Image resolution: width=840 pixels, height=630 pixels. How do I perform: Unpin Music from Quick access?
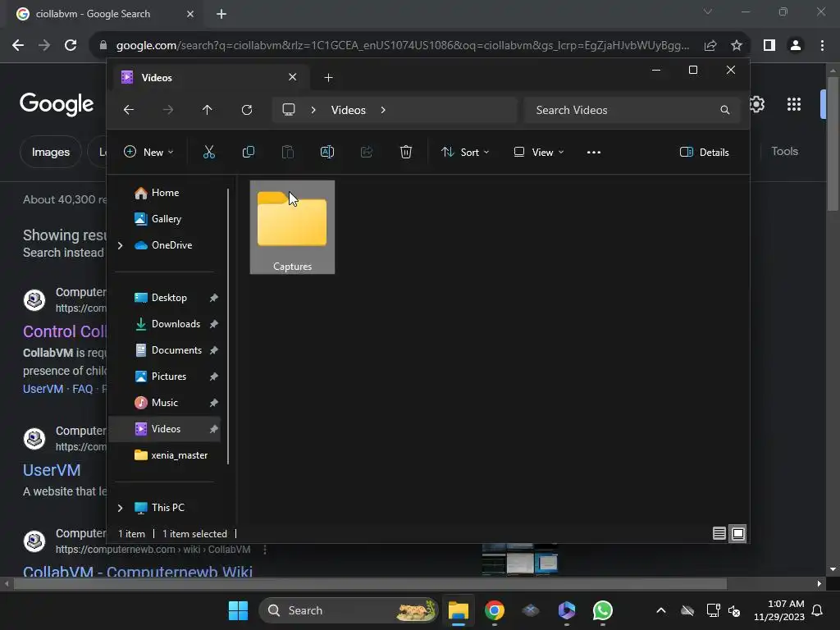214,403
